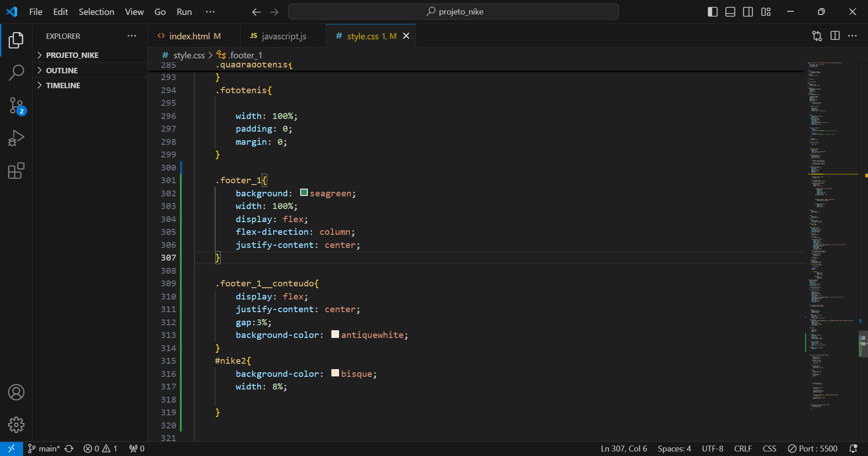
Task: Open Changes compare icon in editor toolbar
Action: [817, 36]
